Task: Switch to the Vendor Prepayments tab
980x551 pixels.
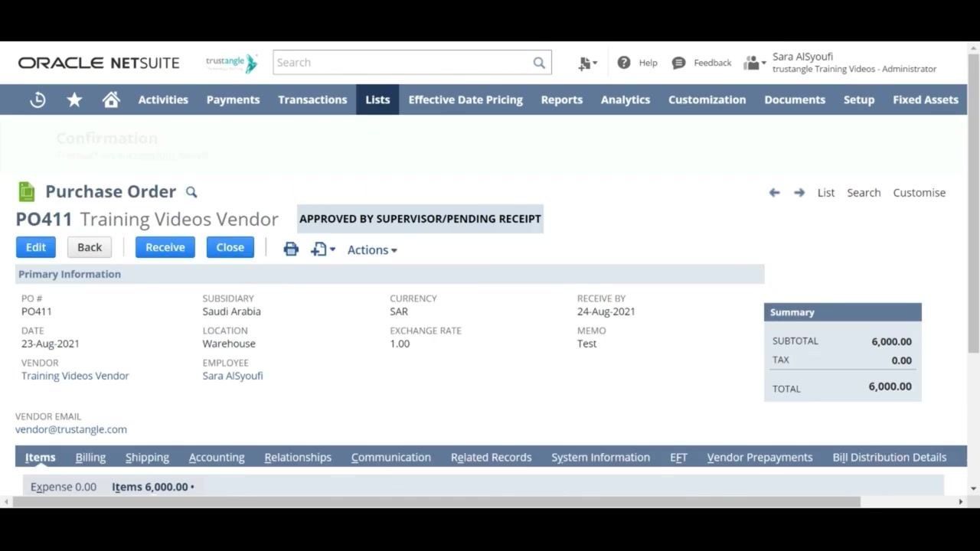Action: [760, 457]
